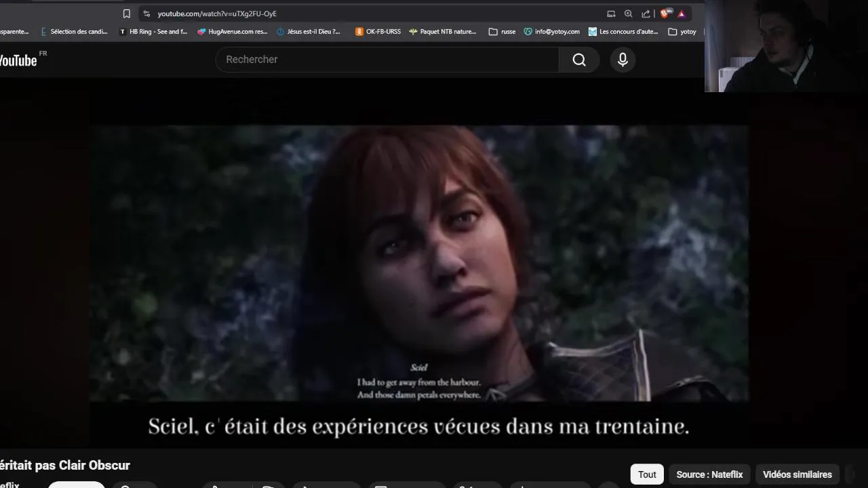Open the Brave Shields lion icon
The height and width of the screenshot is (488, 868).
click(665, 14)
